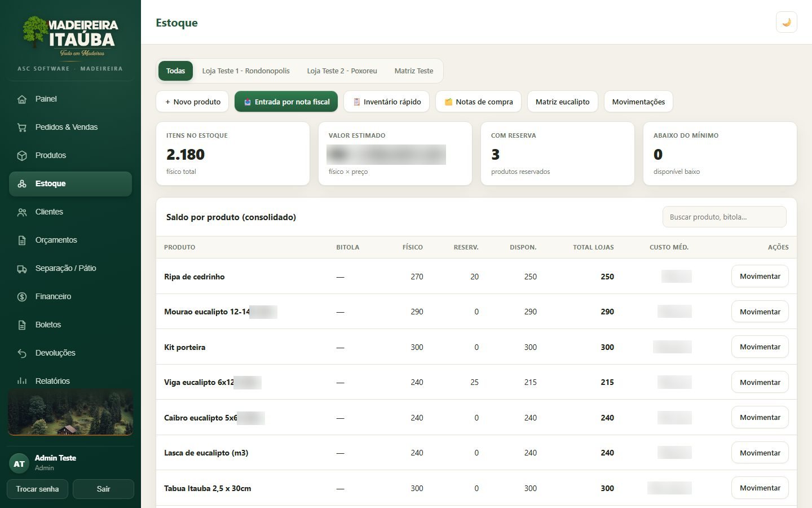
Task: Click Movimentar for Ripa de cedrinho
Action: coord(760,276)
